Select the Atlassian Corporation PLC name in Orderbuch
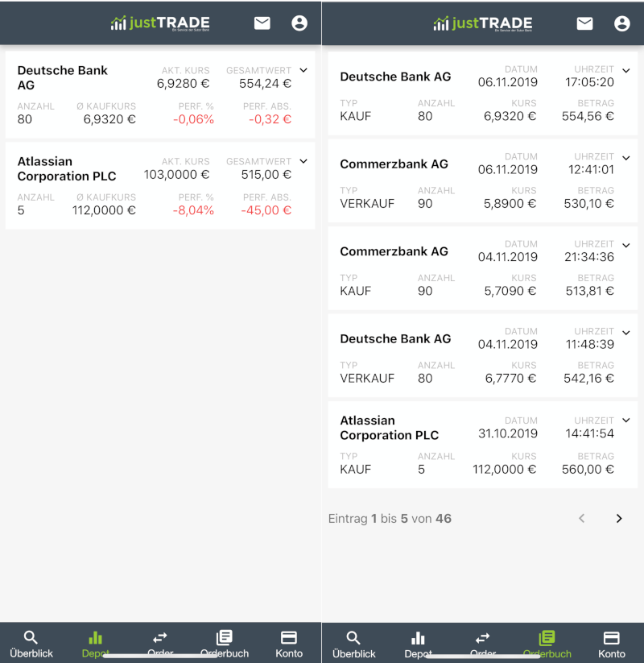 point(389,428)
